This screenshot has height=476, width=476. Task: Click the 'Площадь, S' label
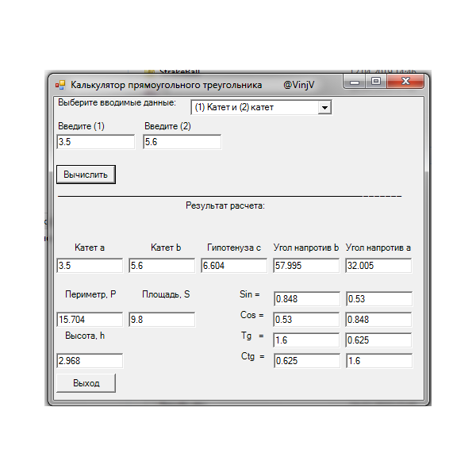click(166, 294)
